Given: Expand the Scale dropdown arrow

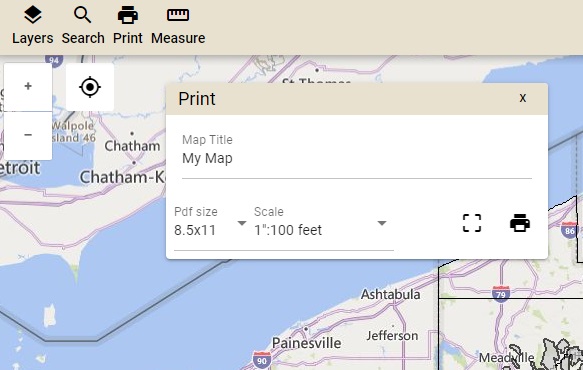Looking at the screenshot, I should coord(382,223).
